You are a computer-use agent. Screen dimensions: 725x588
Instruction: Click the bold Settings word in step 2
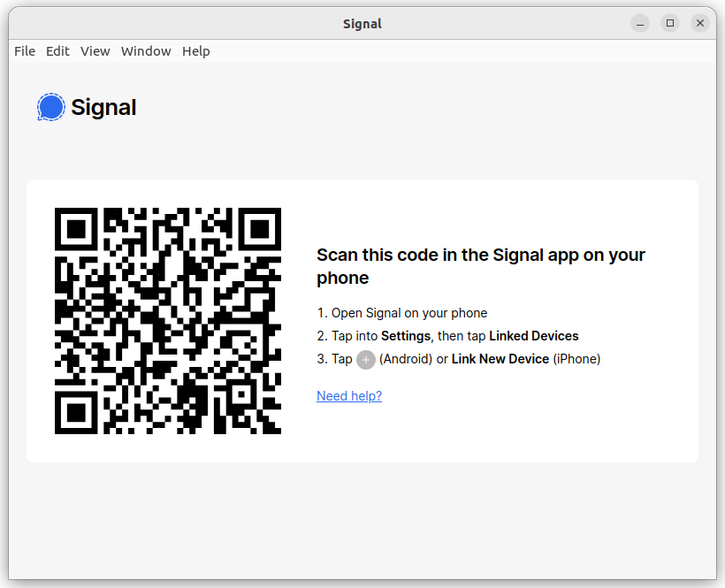406,336
